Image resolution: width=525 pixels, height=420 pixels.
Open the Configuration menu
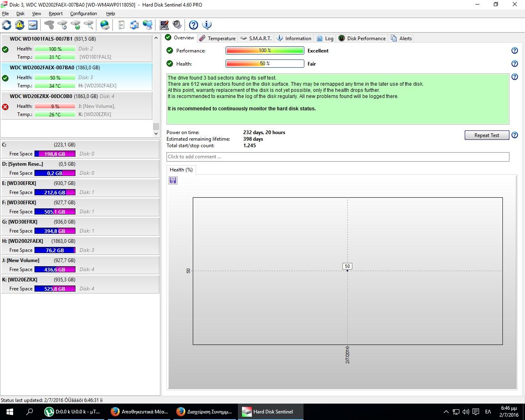(x=83, y=14)
